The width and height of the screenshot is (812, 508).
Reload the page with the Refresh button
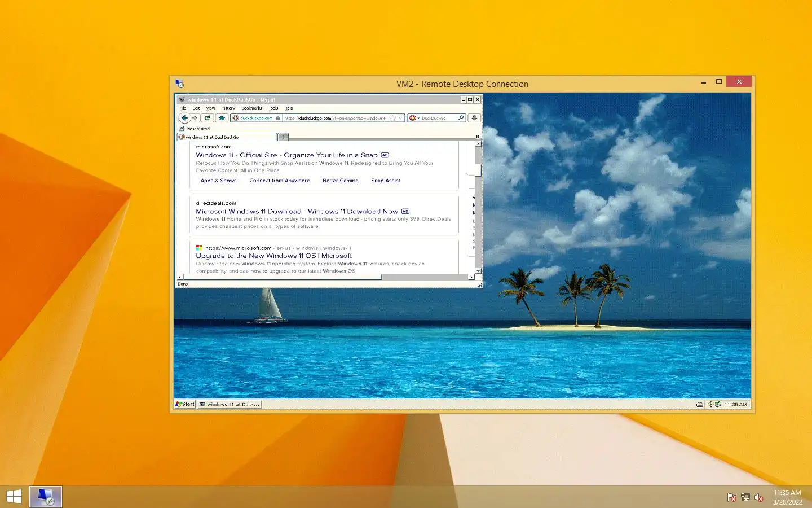(207, 118)
